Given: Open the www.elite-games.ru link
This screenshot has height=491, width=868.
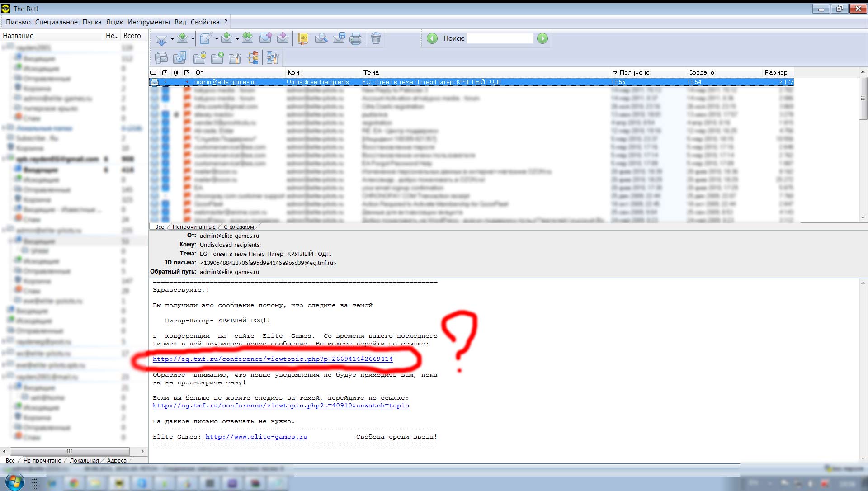Looking at the screenshot, I should 256,437.
